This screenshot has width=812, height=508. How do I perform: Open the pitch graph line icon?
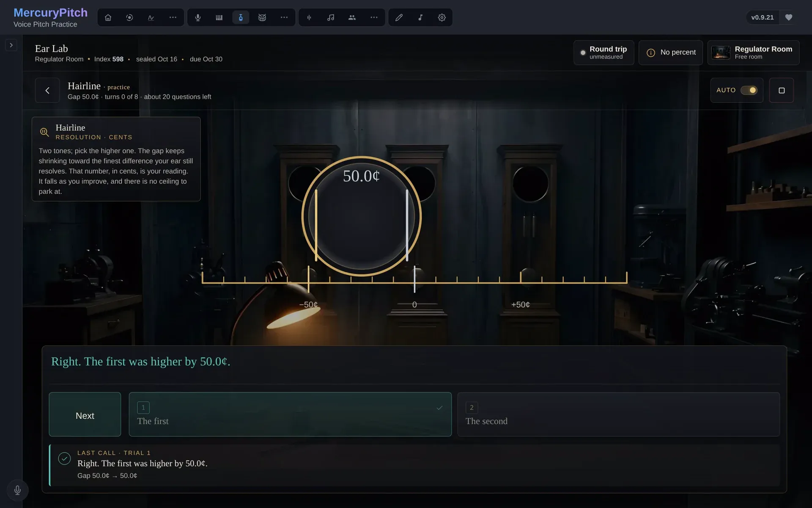click(x=151, y=17)
